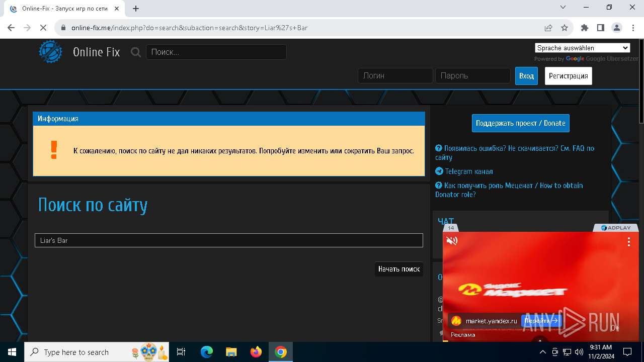Click the ЧАТ heading
This screenshot has width=644, height=362.
click(x=446, y=221)
